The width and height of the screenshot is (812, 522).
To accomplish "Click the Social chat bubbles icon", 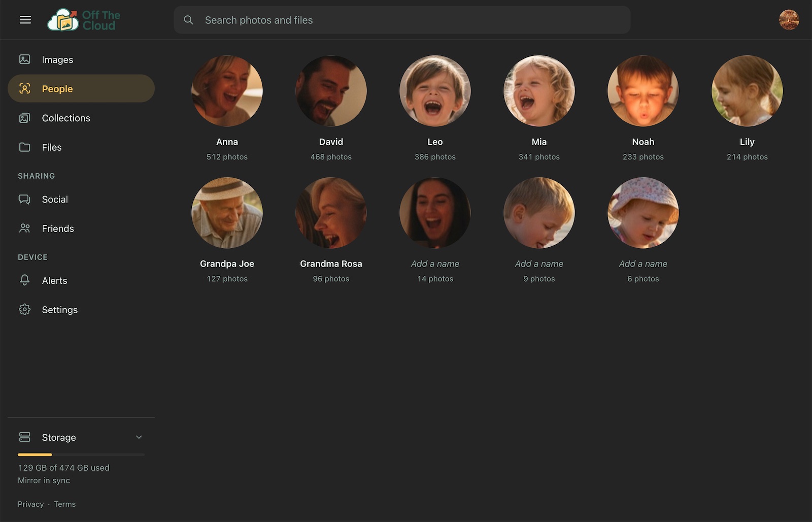I will (25, 199).
